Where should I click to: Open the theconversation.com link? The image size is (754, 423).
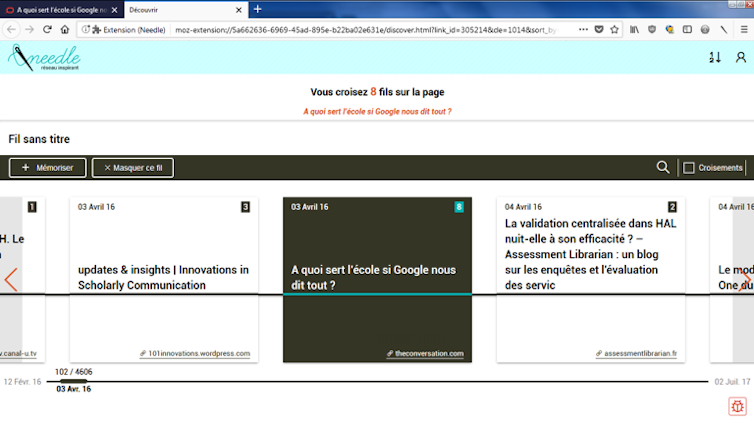[x=429, y=354]
